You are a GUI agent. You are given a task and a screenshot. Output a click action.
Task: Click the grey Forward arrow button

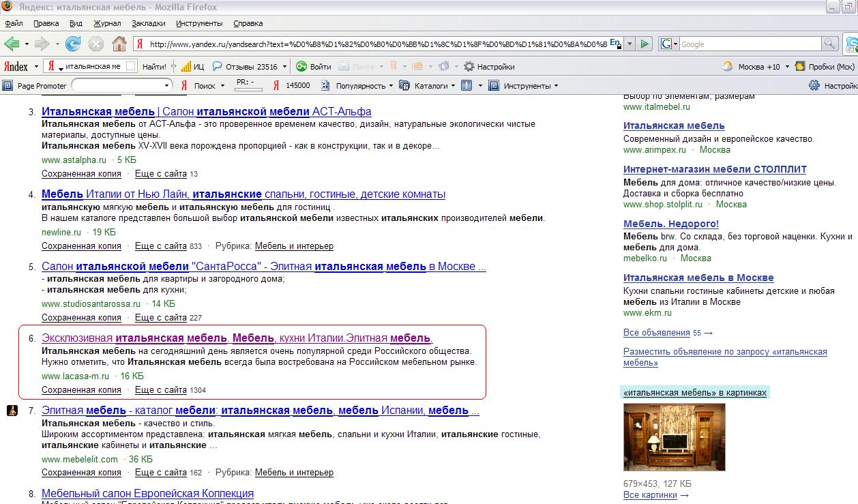[42, 44]
